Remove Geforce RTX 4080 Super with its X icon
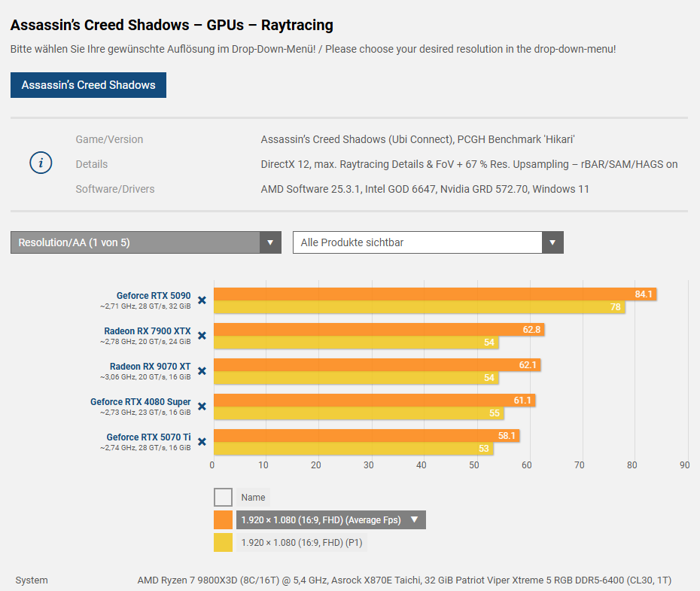The width and height of the screenshot is (700, 591). (x=202, y=407)
